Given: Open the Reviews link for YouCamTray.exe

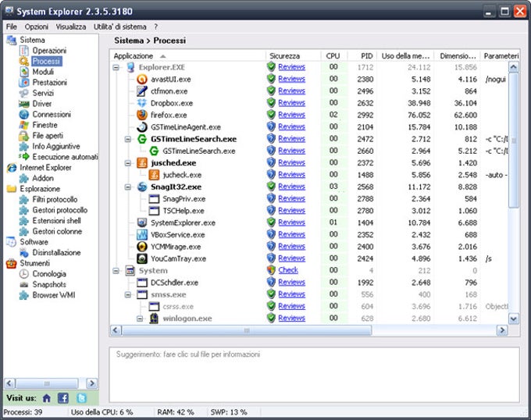Looking at the screenshot, I should 291,258.
